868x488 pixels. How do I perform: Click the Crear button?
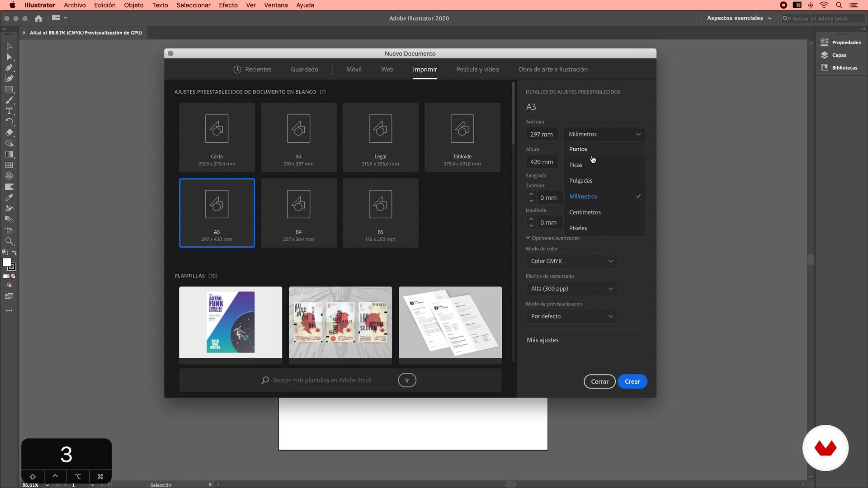click(632, 382)
